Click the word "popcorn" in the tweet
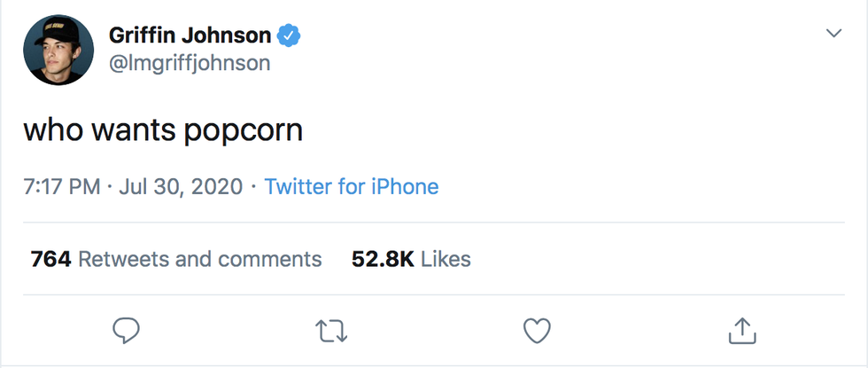 [x=244, y=131]
